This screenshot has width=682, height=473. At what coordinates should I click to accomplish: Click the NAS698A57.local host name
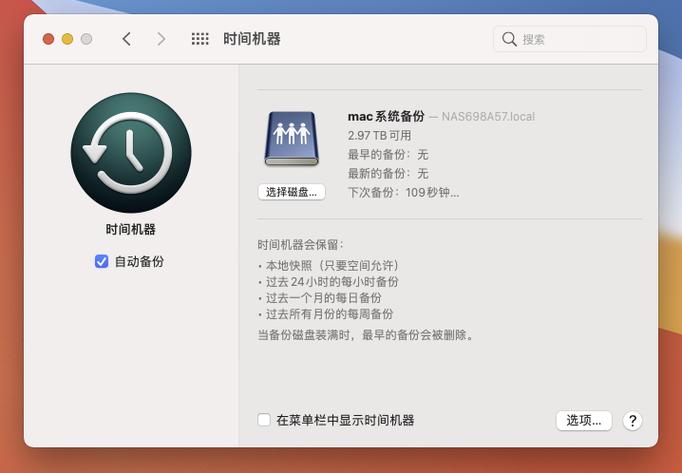[488, 117]
